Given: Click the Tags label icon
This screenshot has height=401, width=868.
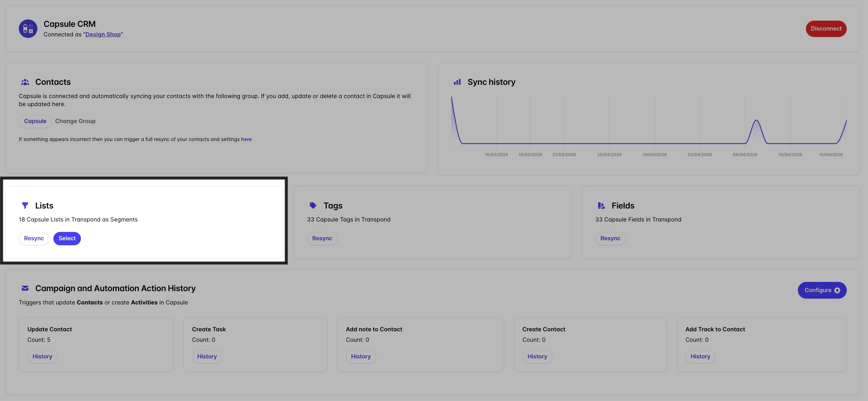Looking at the screenshot, I should 313,205.
